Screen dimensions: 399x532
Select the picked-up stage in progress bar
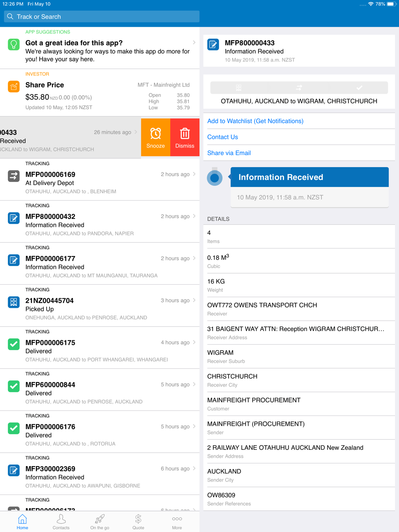pyautogui.click(x=239, y=87)
